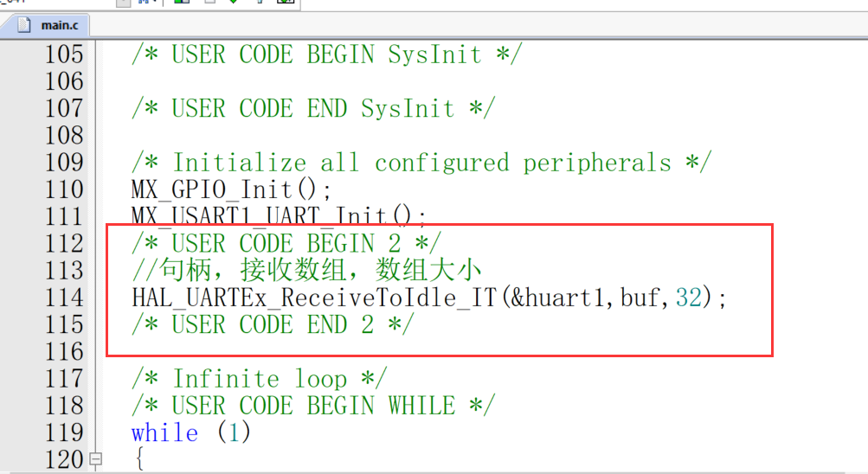
Task: Click the buf argument on line 114
Action: [x=640, y=298]
